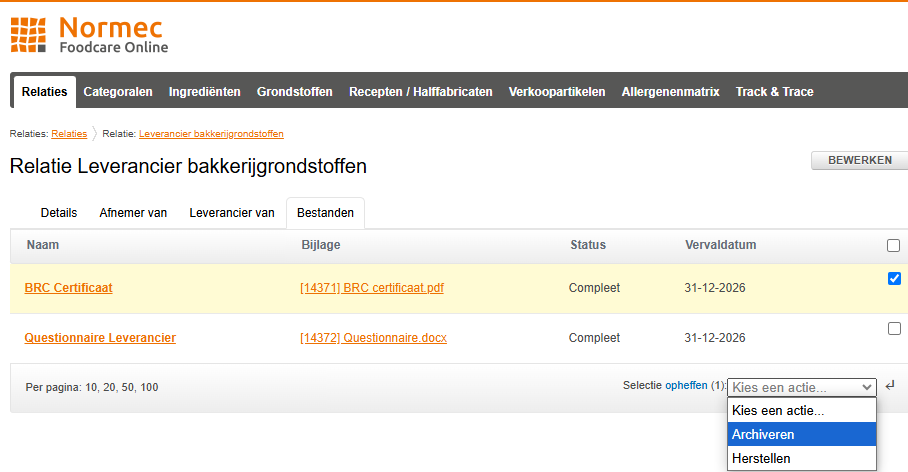Check the Questionnaire Leverancier row checkbox
Screen dimensions: 908x472
click(894, 328)
